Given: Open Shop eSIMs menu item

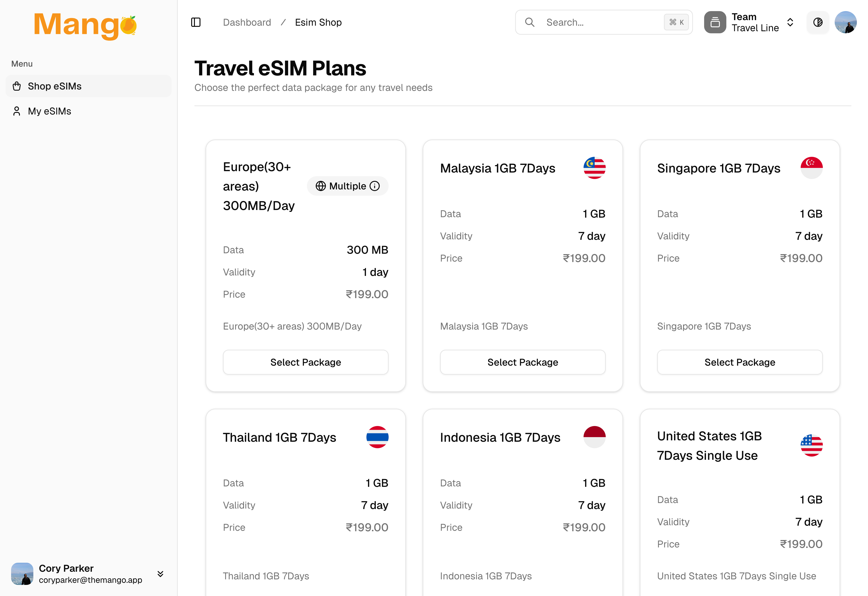Looking at the screenshot, I should click(88, 86).
